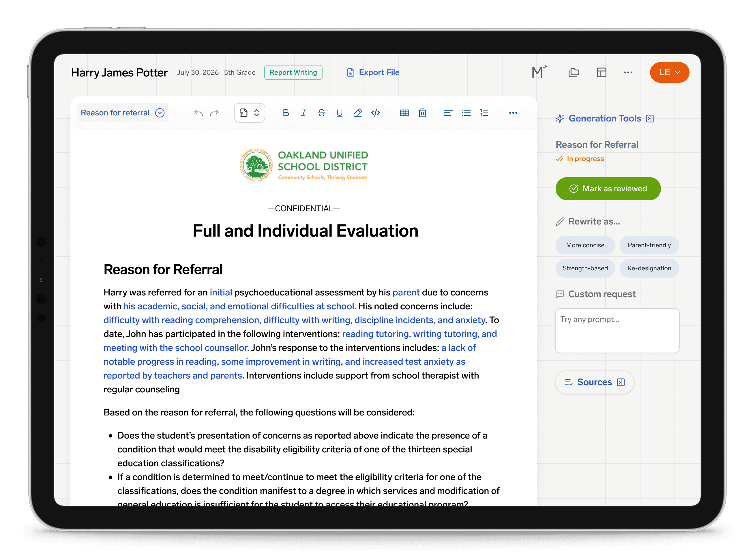Expand the LE user account menu
Viewport: 755px width, 560px height.
coord(669,72)
